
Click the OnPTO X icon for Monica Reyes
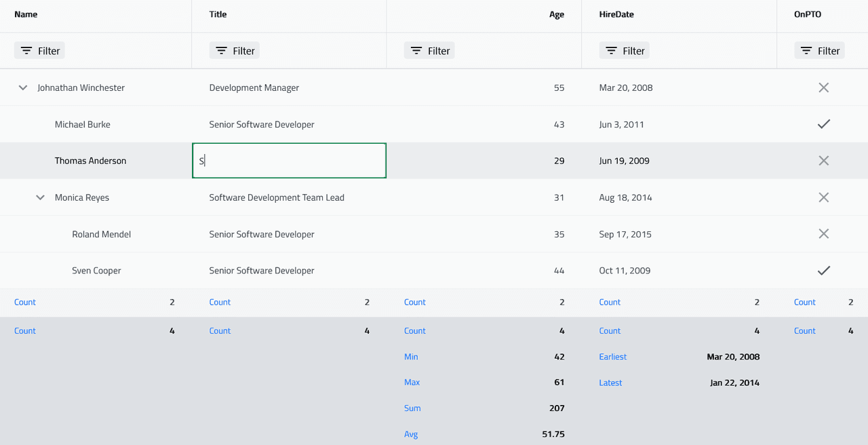pyautogui.click(x=824, y=197)
